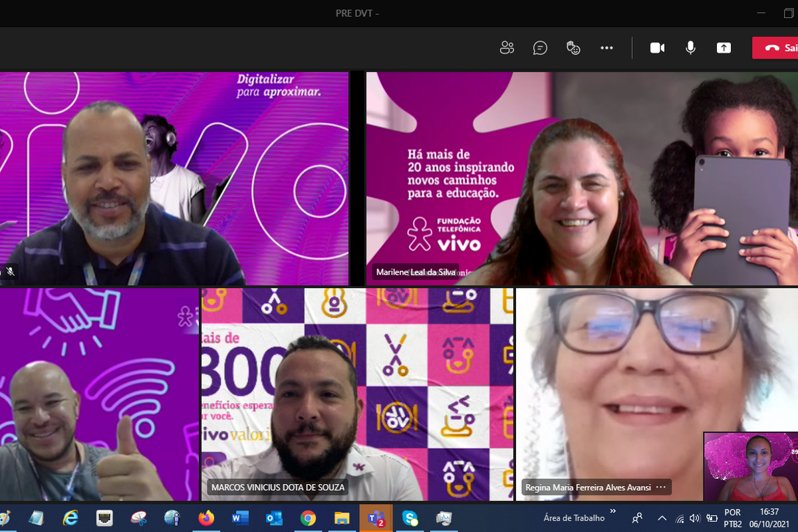Viewport: 798px width, 532px height.
Task: Switch the POR PTB2 keyboard language
Action: [732, 518]
